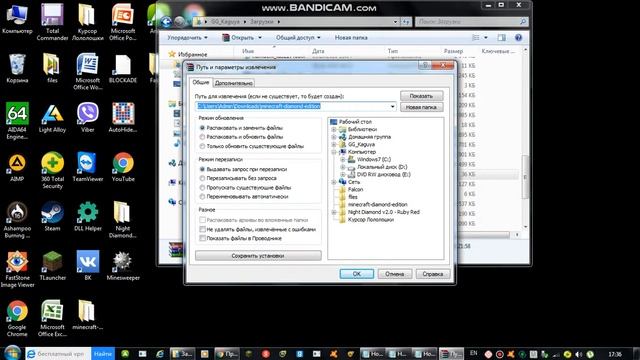Viewport: 640px width, 360px height.
Task: Select the Light Alloy desktop icon
Action: pos(52,118)
